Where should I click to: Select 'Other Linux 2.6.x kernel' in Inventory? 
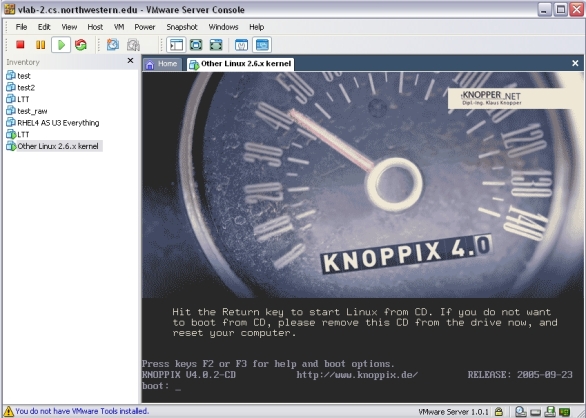58,146
